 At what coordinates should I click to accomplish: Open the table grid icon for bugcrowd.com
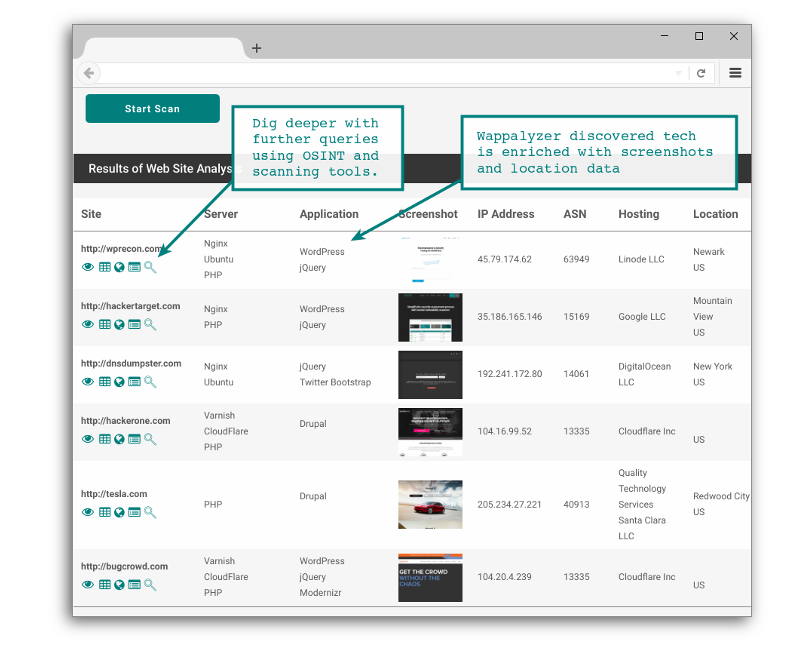pyautogui.click(x=105, y=584)
